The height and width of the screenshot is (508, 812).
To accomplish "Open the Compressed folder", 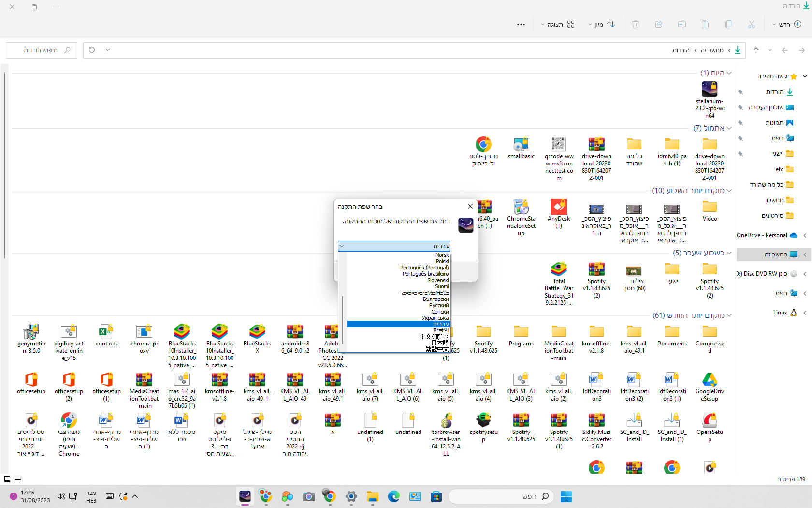I will point(710,339).
